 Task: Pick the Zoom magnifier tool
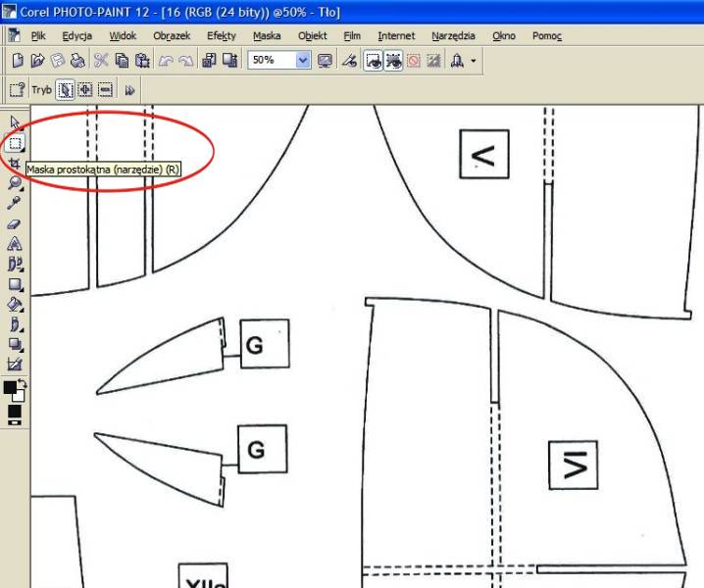(x=15, y=182)
